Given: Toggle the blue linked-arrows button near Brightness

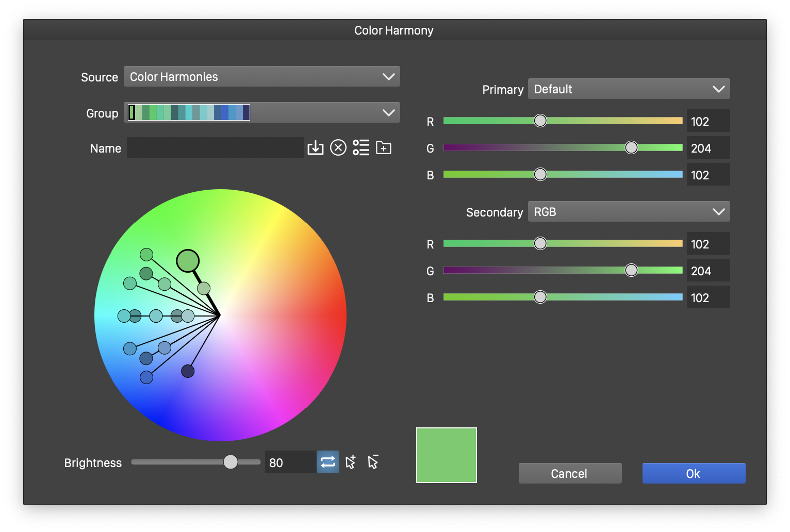Looking at the screenshot, I should pyautogui.click(x=328, y=462).
